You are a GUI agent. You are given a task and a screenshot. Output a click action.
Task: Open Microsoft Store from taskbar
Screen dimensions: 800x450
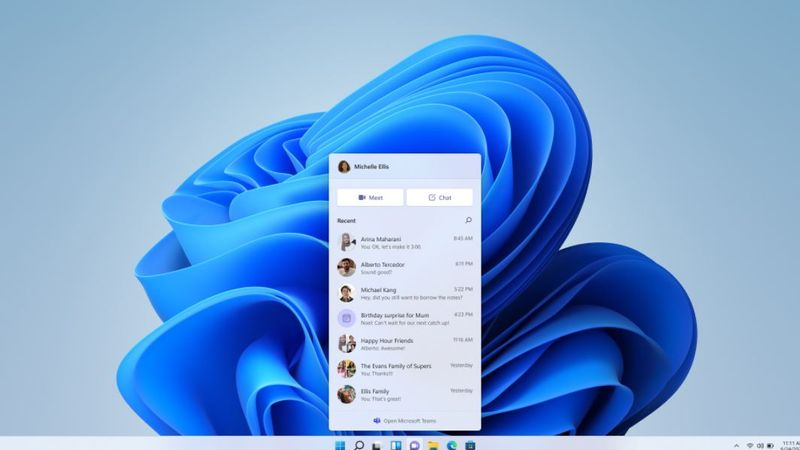coord(470,445)
